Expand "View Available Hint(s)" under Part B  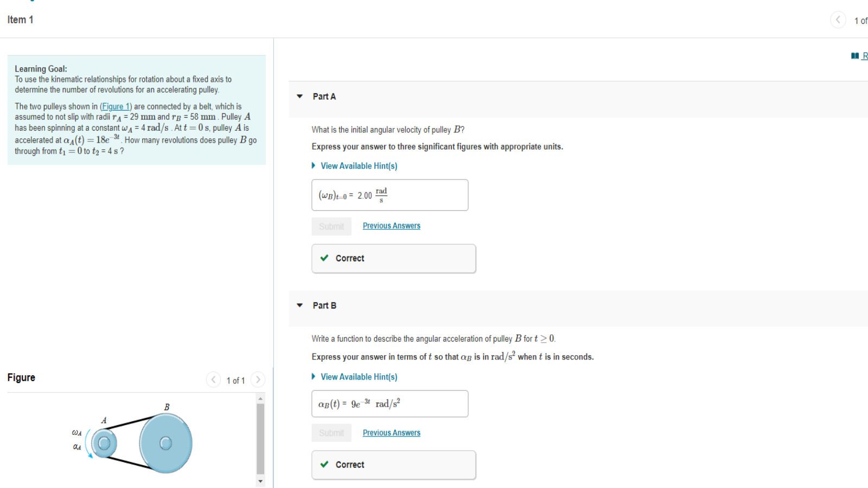coord(359,376)
